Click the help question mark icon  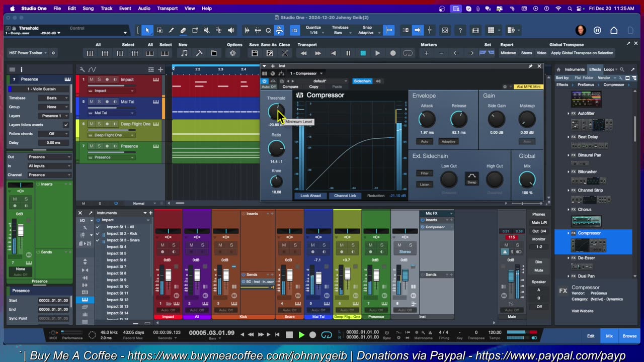tap(460, 31)
